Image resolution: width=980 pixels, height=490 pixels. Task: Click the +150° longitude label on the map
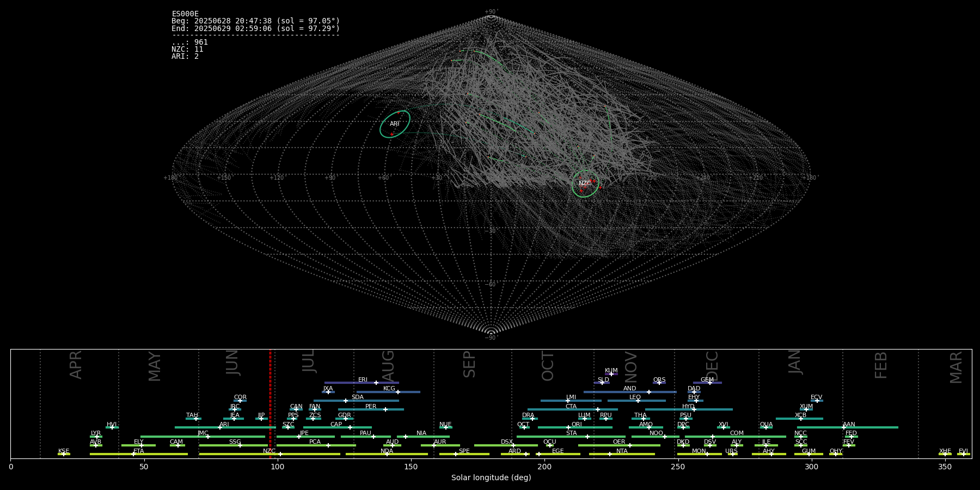[x=224, y=177]
